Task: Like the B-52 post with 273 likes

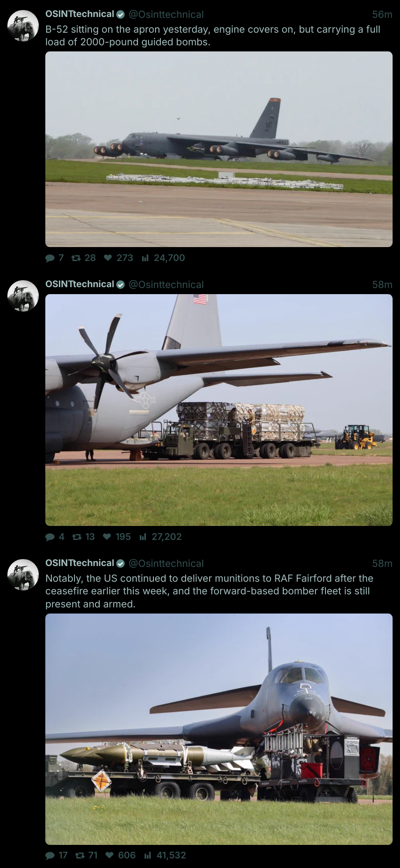Action: [119, 258]
